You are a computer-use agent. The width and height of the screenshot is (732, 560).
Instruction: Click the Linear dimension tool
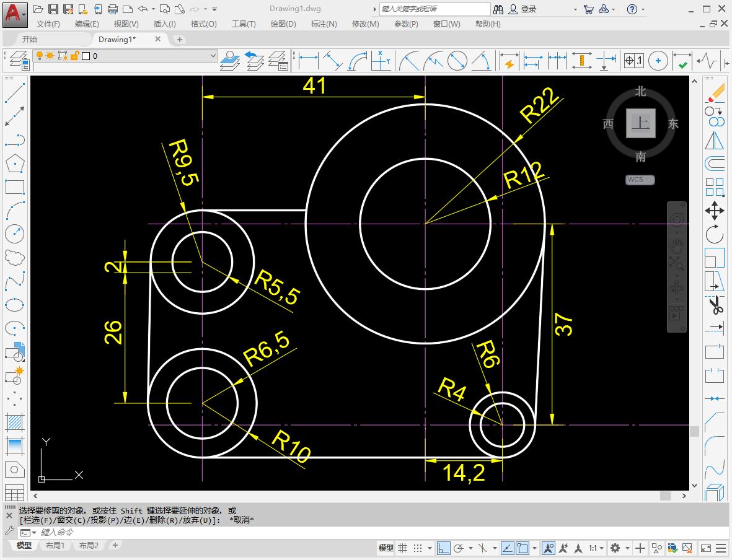(x=308, y=61)
